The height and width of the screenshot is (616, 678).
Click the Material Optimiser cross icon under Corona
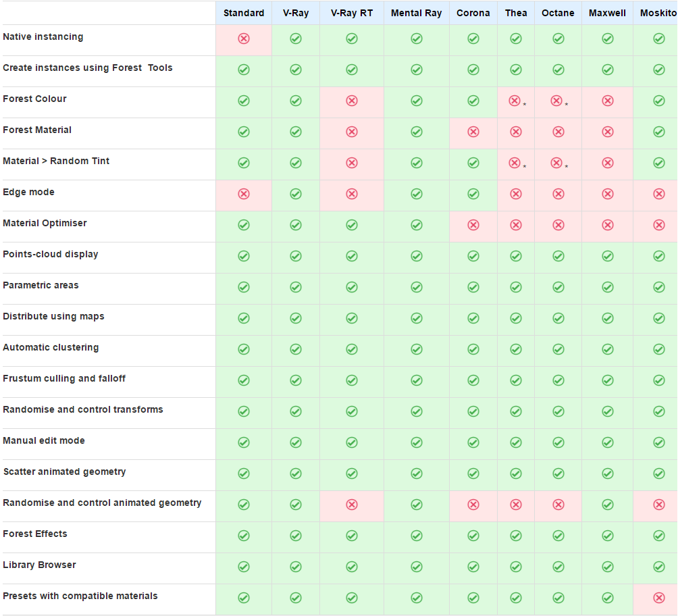[473, 226]
